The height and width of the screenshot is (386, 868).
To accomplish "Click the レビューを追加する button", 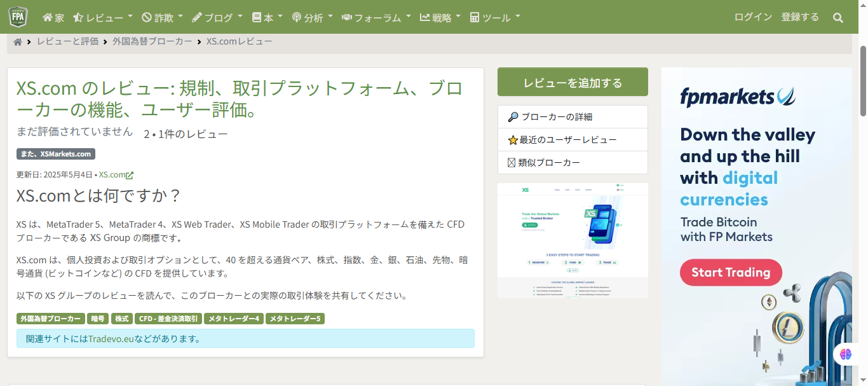I will pyautogui.click(x=572, y=81).
